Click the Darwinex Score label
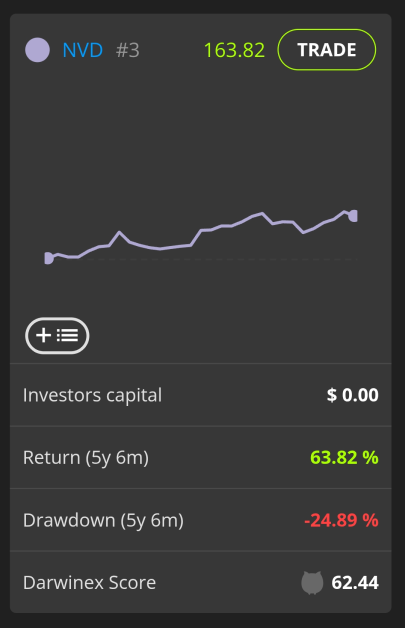This screenshot has height=628, width=405. pyautogui.click(x=89, y=583)
